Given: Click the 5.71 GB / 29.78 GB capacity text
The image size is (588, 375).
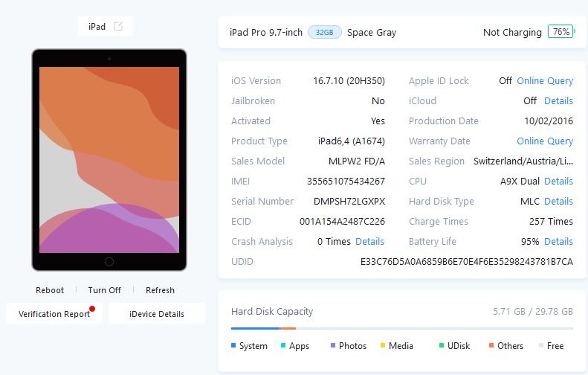Looking at the screenshot, I should point(533,312).
